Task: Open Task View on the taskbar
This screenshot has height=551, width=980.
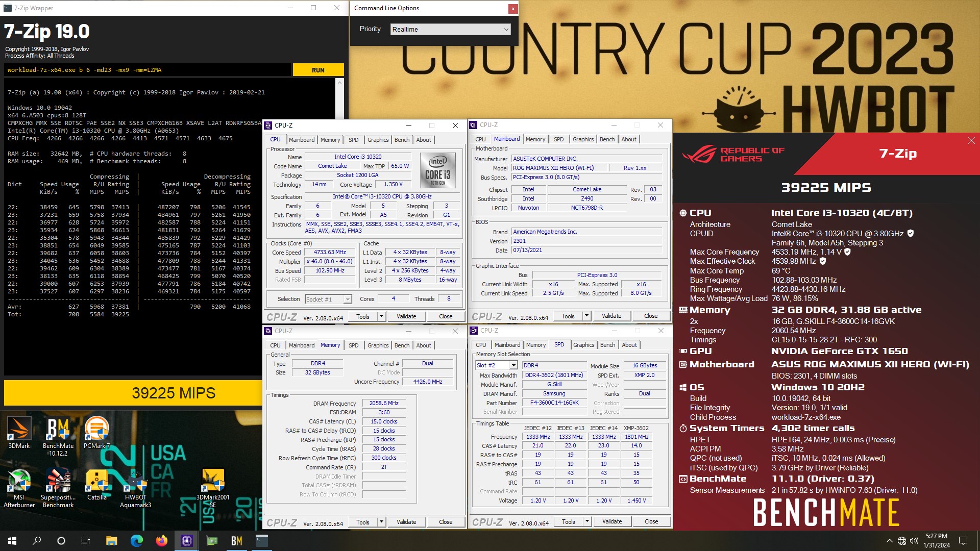Action: 86,541
